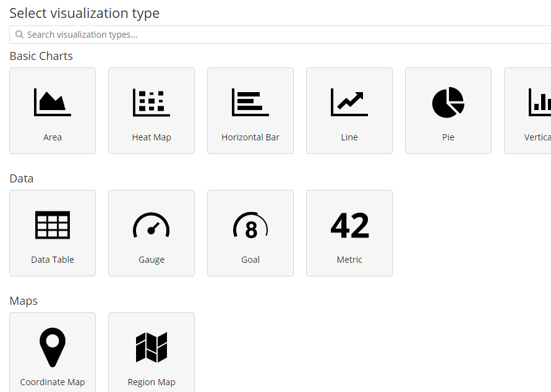Screen dimensions: 551x392
Task: Choose the Pie chart icon
Action: (x=448, y=102)
